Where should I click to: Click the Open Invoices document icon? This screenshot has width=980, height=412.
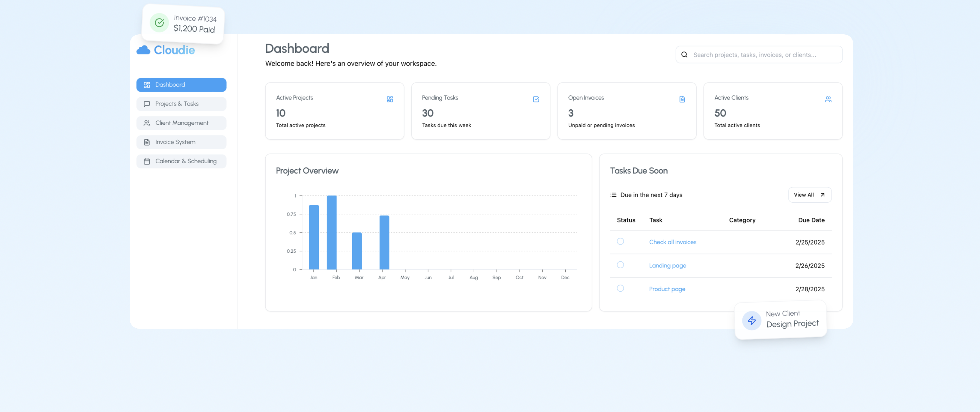(682, 99)
